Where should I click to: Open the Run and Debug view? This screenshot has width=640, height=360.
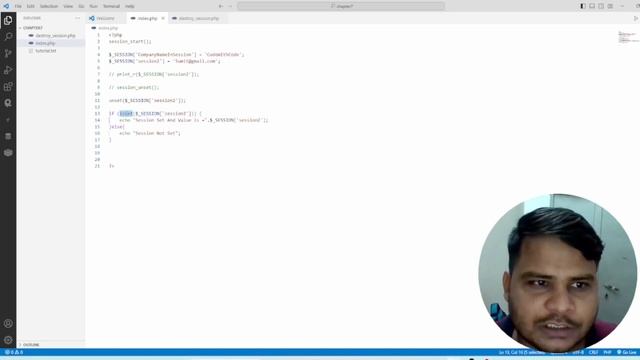[8, 70]
